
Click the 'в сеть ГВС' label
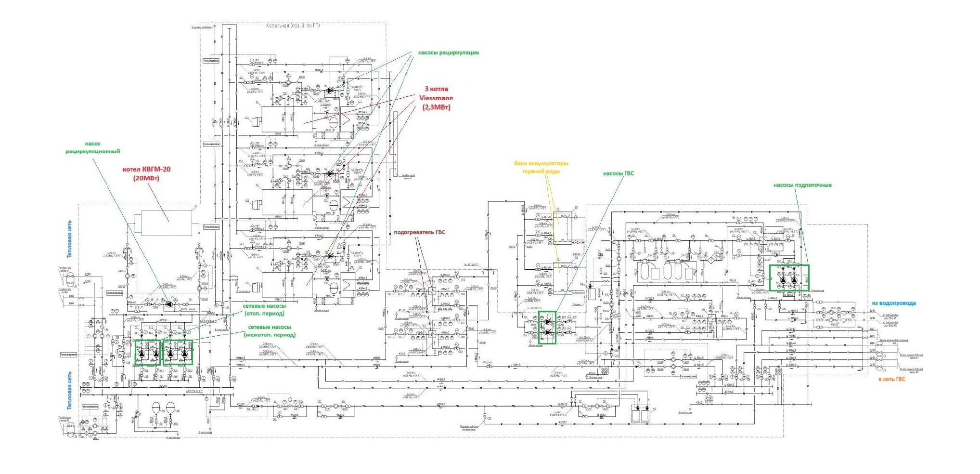891,379
